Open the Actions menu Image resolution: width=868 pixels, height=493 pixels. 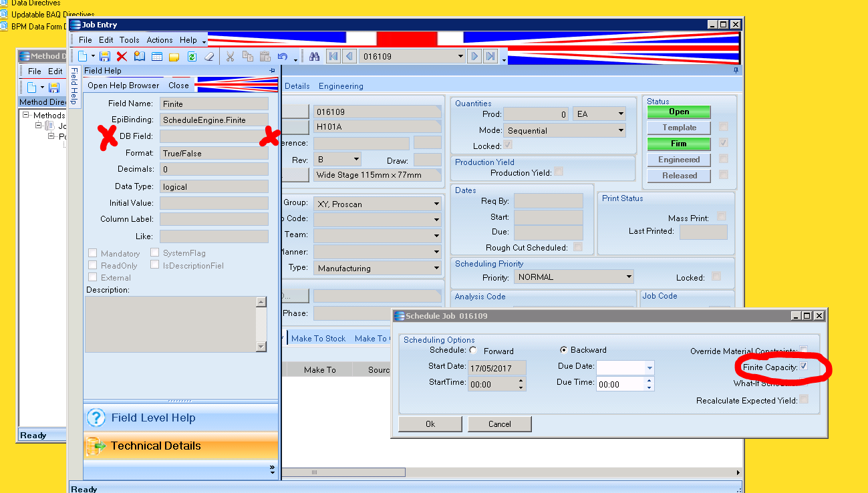[x=160, y=40]
